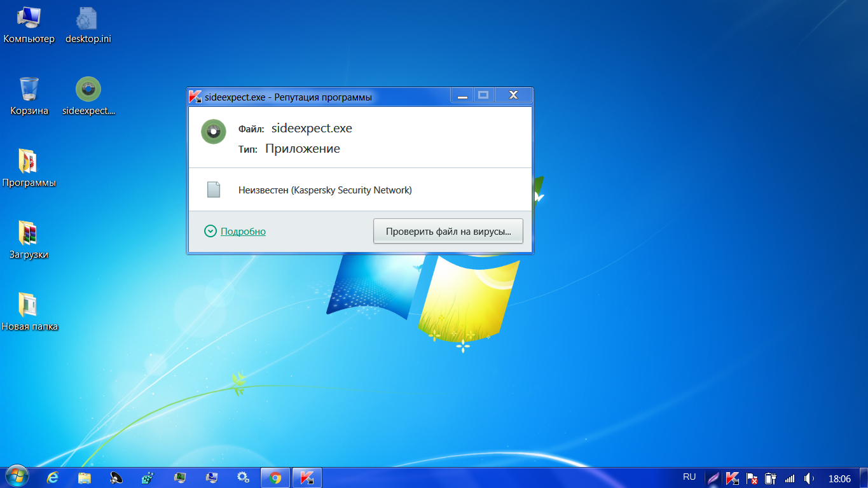868x488 pixels.
Task: Open the Загрузки folder icon
Action: click(29, 241)
